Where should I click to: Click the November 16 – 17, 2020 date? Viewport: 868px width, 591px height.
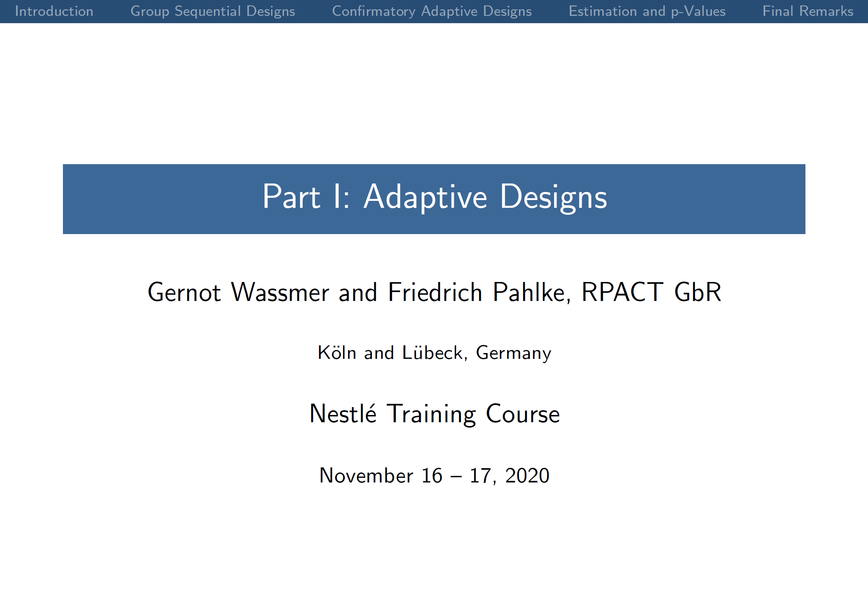coord(434,476)
